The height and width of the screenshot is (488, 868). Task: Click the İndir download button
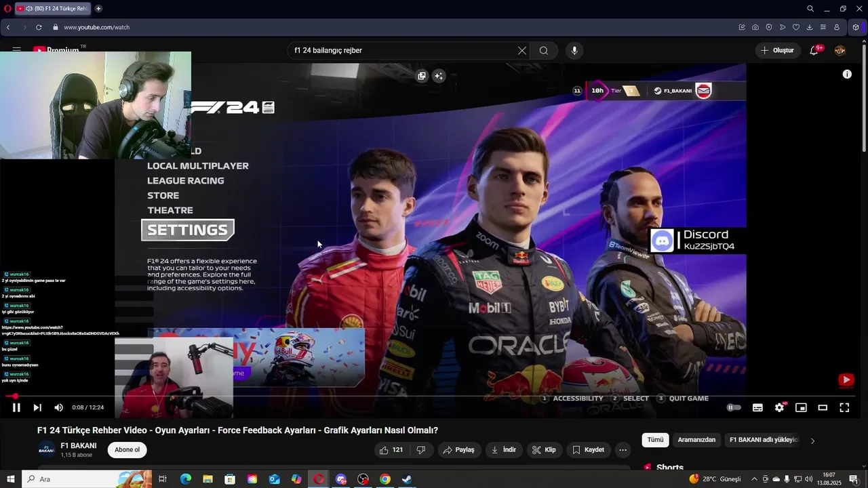[x=503, y=450]
